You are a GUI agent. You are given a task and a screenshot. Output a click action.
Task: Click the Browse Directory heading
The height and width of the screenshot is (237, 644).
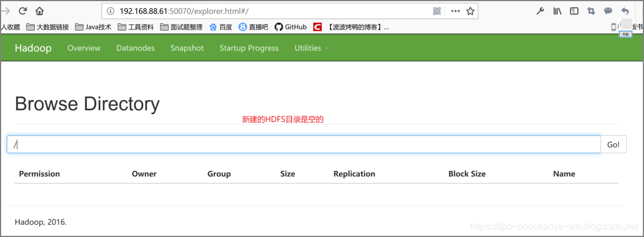pyautogui.click(x=87, y=104)
